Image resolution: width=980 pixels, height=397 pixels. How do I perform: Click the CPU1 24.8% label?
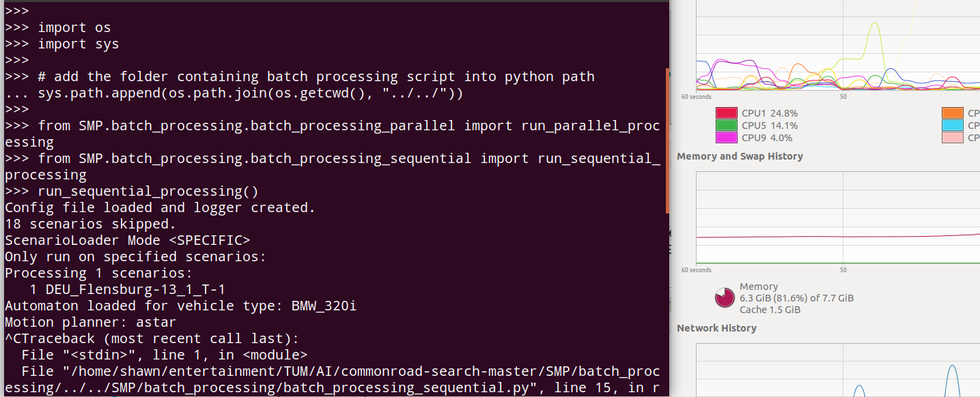click(770, 113)
